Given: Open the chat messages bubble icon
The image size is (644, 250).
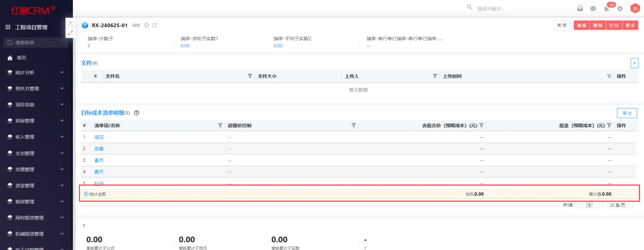Looking at the screenshot, I should [x=593, y=9].
